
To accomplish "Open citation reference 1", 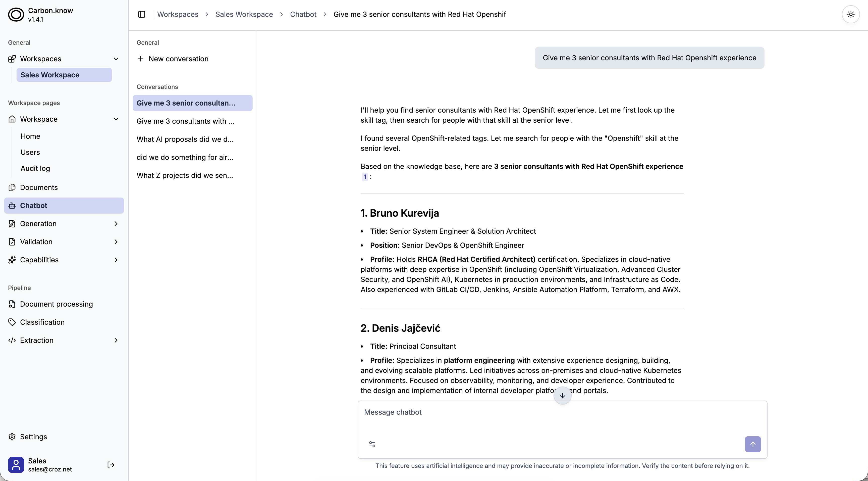I will pos(365,177).
